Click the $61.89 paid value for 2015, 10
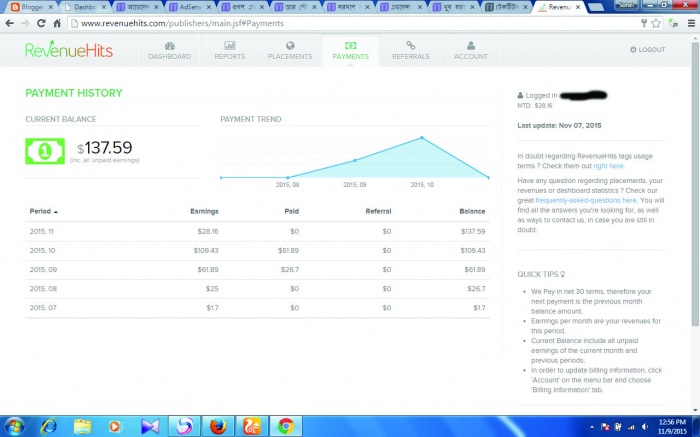Screen dimensions: 700x437 pos(288,250)
